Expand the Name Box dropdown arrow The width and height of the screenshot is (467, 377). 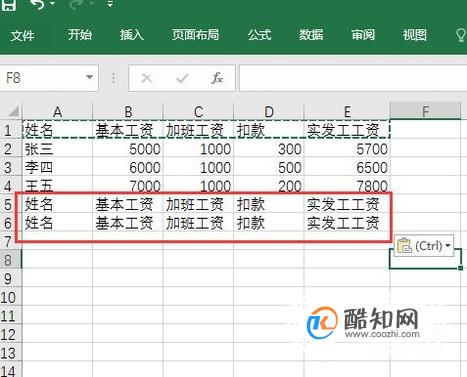coord(89,77)
